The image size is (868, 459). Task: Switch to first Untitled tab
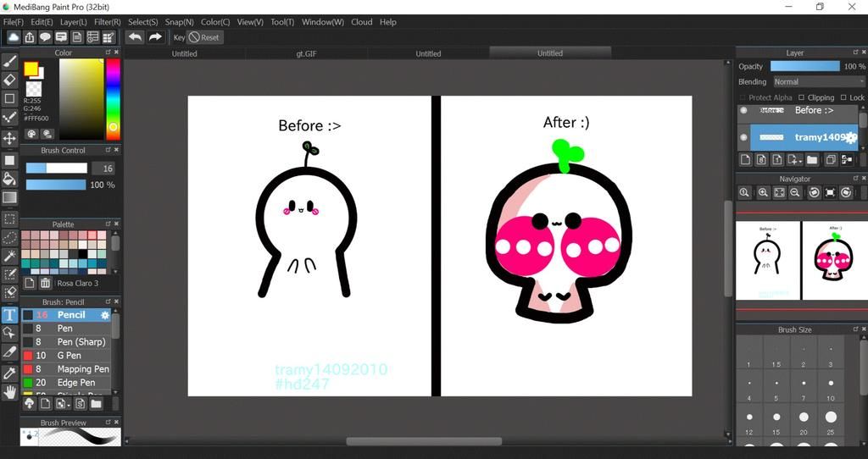(184, 53)
